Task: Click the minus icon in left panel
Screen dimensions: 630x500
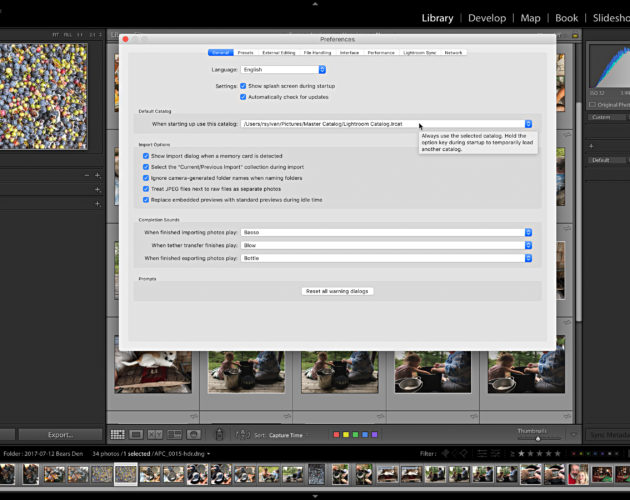Action: [87, 175]
